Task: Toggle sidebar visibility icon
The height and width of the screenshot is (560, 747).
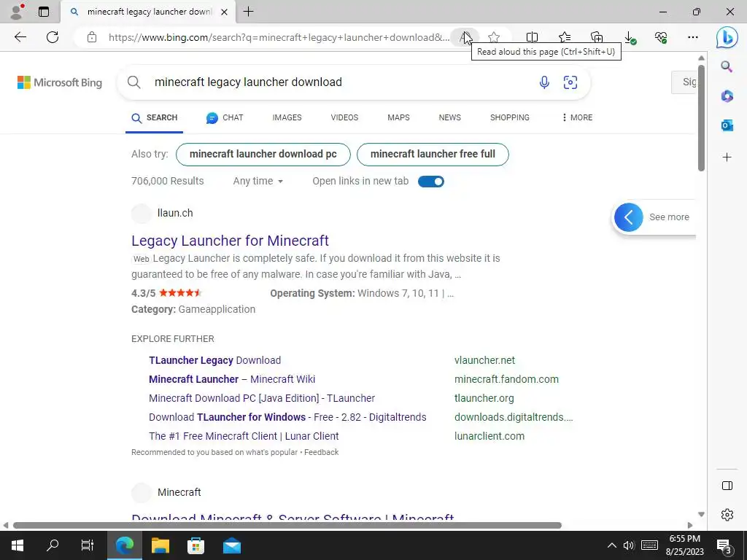Action: coord(727,486)
